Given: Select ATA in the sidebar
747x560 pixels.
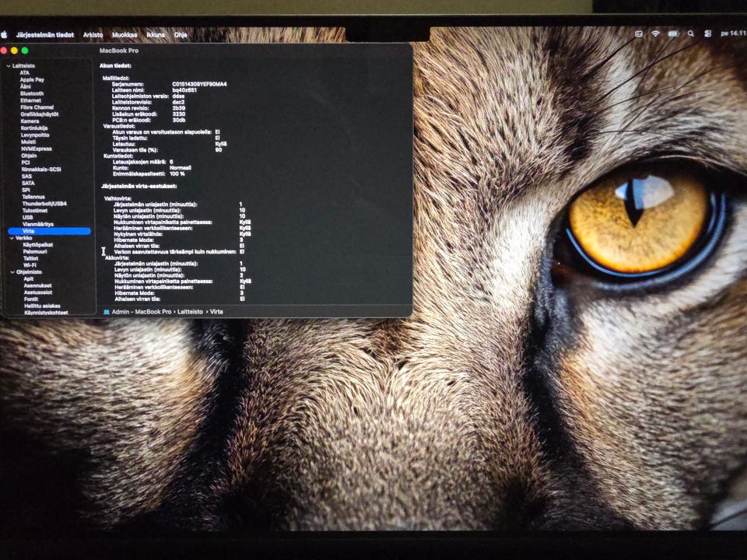Looking at the screenshot, I should [24, 73].
